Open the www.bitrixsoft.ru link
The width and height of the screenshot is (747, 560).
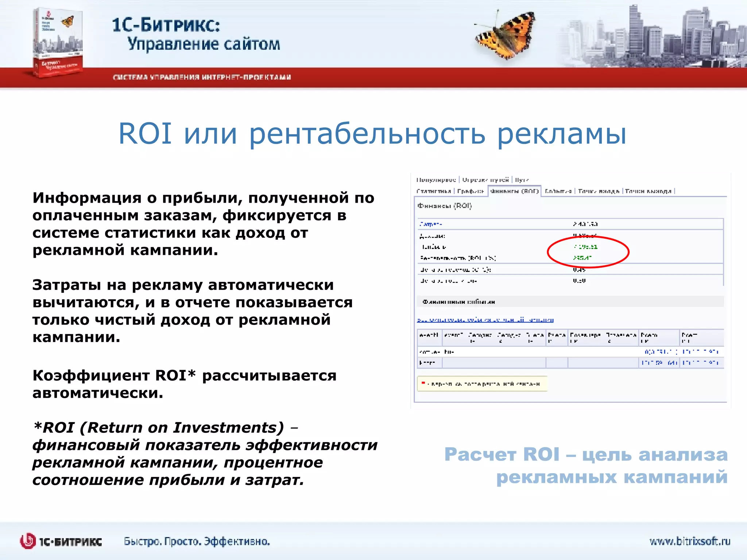point(690,541)
